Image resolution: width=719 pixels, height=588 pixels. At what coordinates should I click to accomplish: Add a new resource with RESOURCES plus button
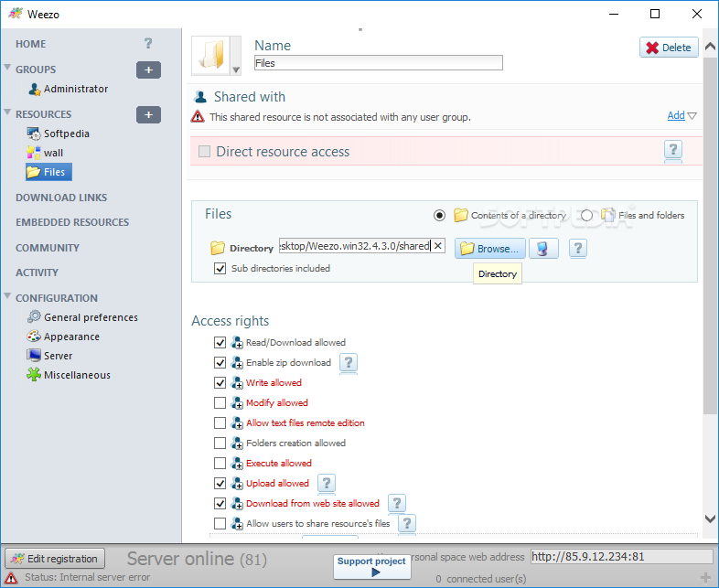pos(148,114)
